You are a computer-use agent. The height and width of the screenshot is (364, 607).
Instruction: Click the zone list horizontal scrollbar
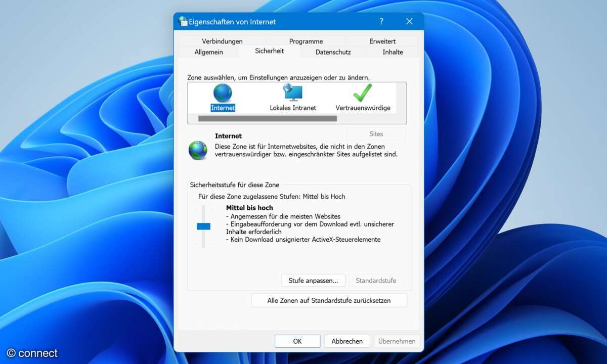267,118
